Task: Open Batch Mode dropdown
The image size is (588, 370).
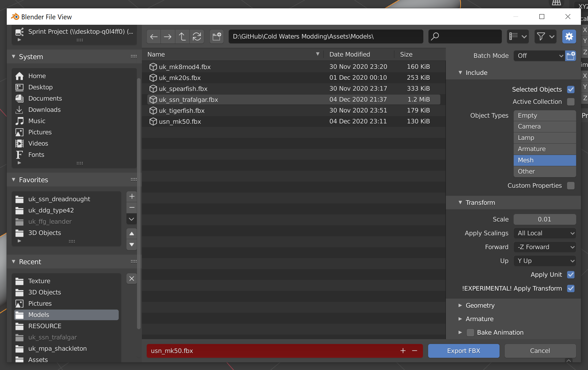Action: pyautogui.click(x=539, y=56)
